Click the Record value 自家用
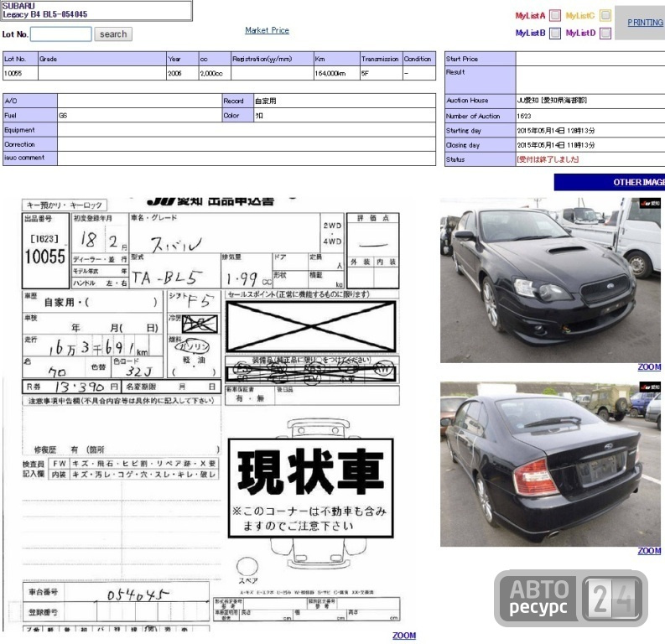This screenshot has height=644, width=665. pos(266,101)
